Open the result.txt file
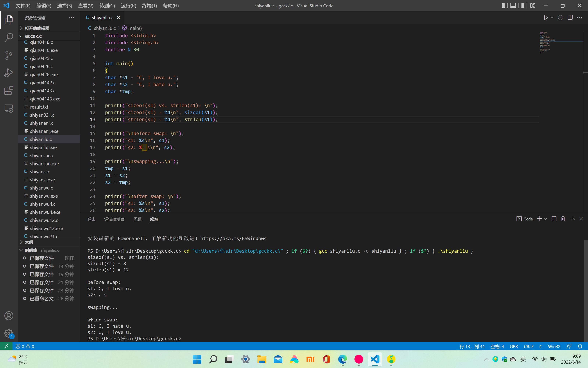This screenshot has height=368, width=588. (x=49, y=107)
